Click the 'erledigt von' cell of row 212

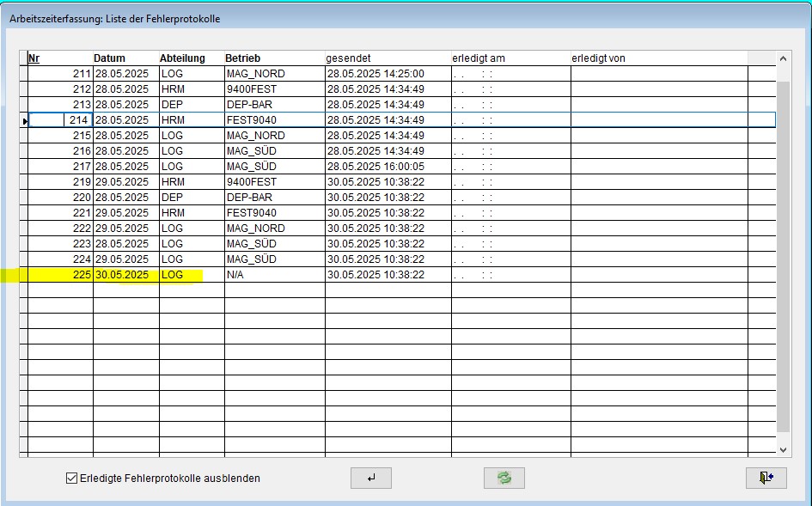click(x=659, y=89)
